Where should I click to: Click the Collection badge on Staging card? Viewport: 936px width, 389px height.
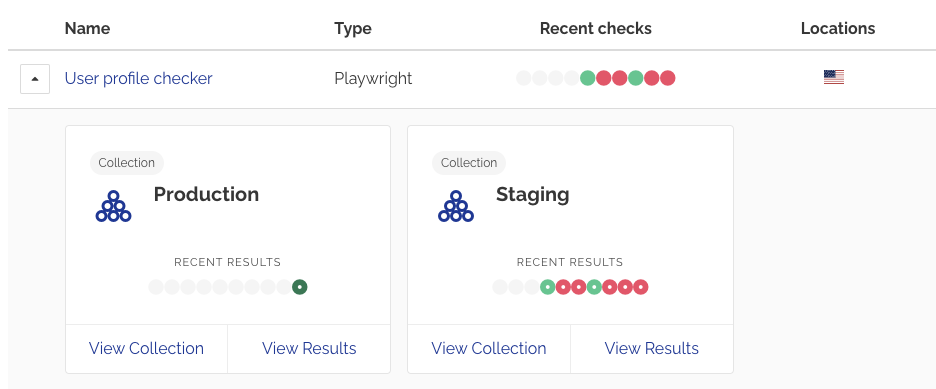(x=469, y=163)
